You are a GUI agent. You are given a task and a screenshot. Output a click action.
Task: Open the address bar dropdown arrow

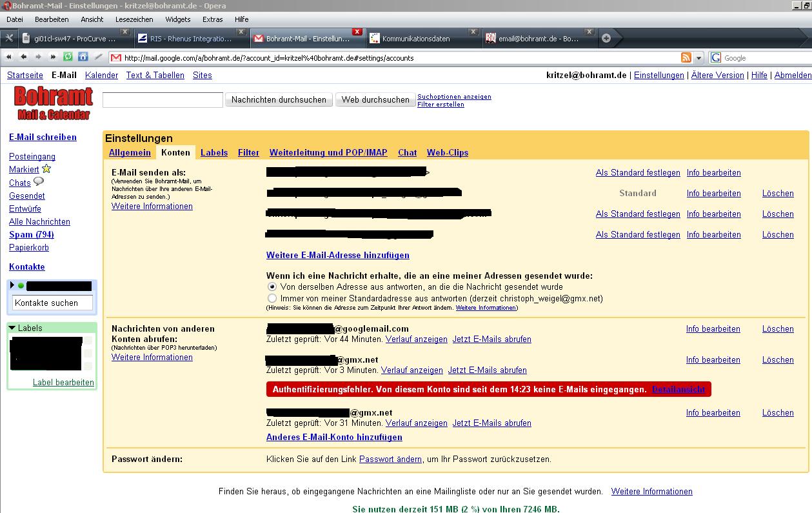(x=699, y=58)
